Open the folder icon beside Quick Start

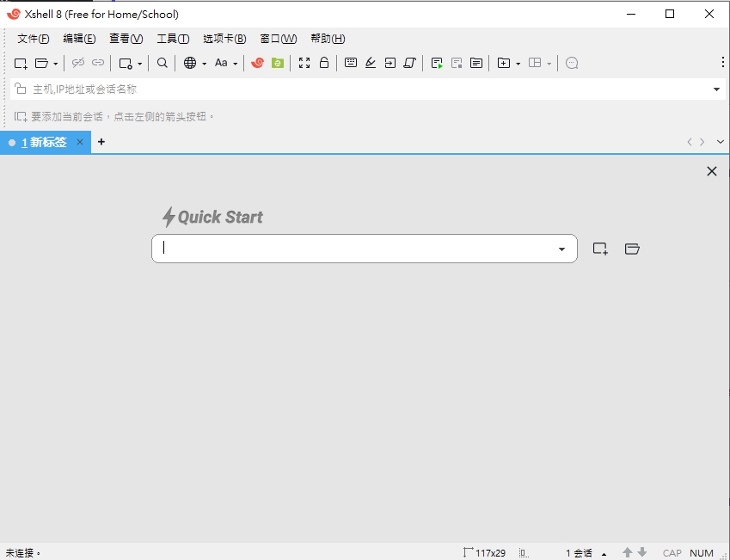(x=632, y=249)
